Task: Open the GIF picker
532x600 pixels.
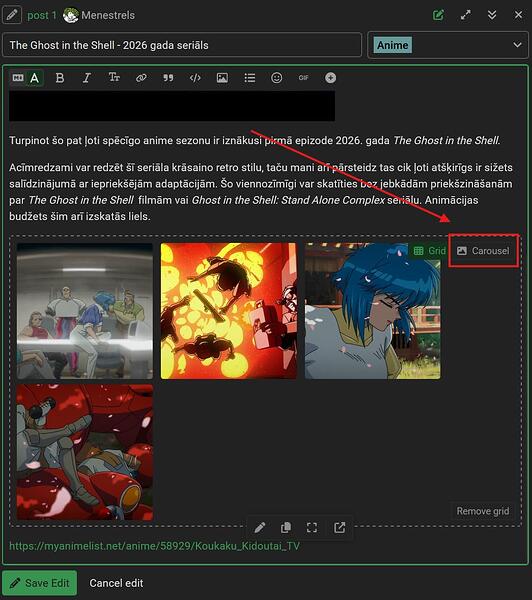Action: [x=304, y=78]
